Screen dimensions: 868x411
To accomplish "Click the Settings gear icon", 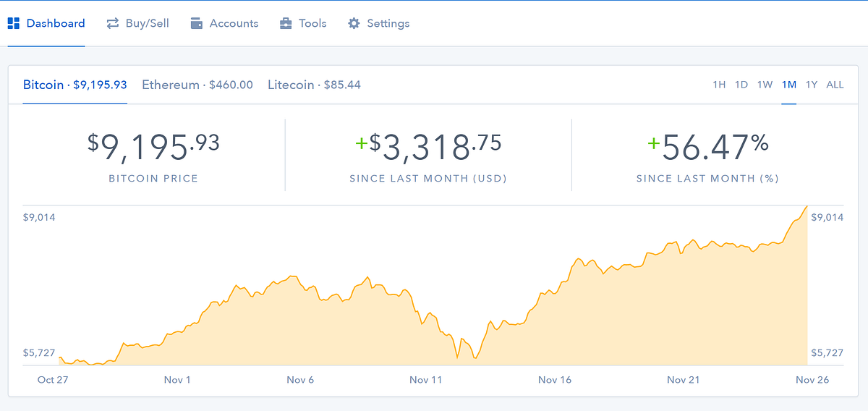I will (x=354, y=23).
